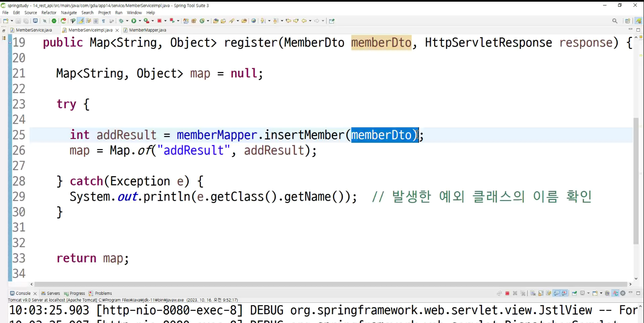Viewport: 644px width, 323px height.
Task: Click console Remove Launch gray X icon
Action: click(515, 293)
